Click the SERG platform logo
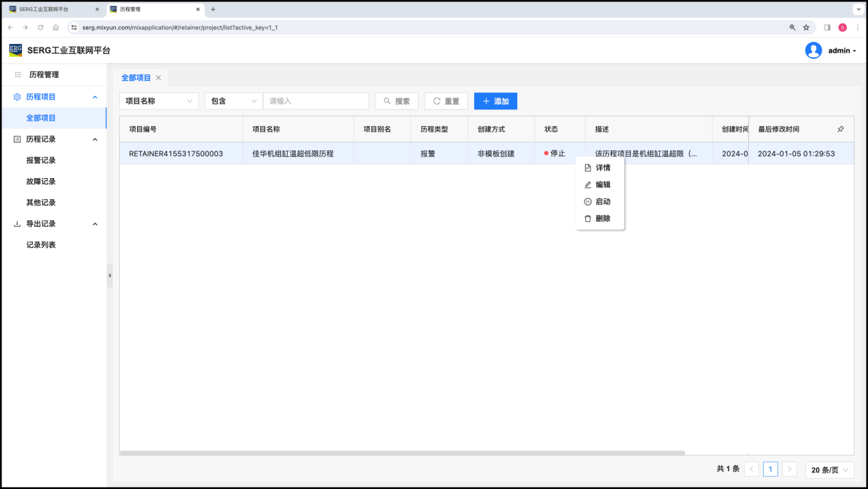The width and height of the screenshot is (868, 489). 16,50
